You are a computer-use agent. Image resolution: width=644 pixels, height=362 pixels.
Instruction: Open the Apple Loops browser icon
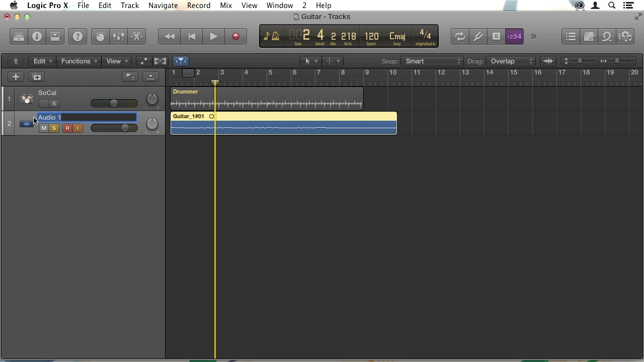tap(607, 37)
